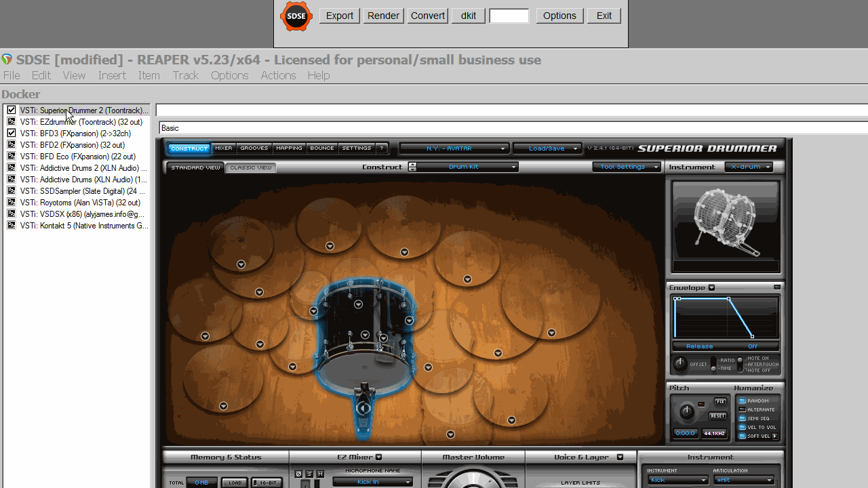The width and height of the screenshot is (868, 488).
Task: Toggle the Note On/Aftertouch/Note Off switch
Action: click(x=740, y=364)
